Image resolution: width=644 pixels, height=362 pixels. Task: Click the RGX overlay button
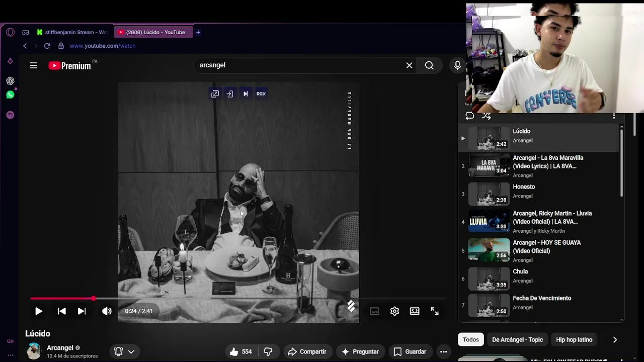coord(261,94)
